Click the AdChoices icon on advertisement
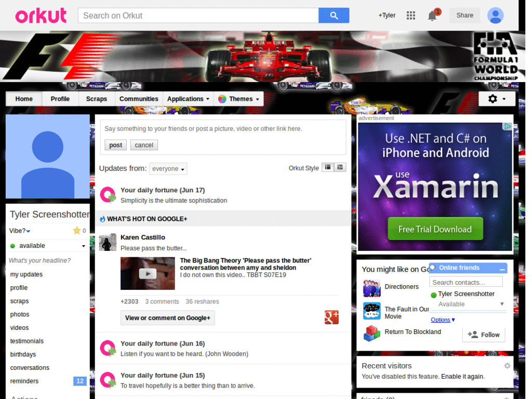Viewport: 532px width, 399px height. click(x=507, y=127)
